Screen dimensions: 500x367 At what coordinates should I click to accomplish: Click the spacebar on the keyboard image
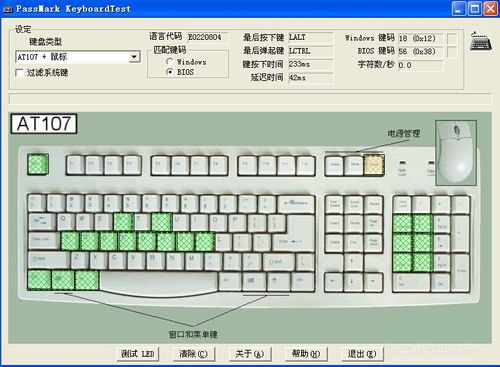[x=159, y=282]
